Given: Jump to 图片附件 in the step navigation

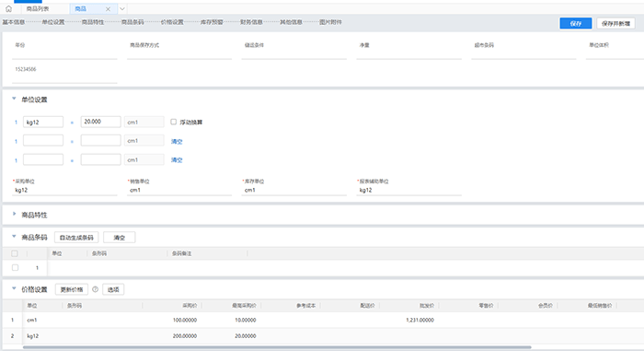Looking at the screenshot, I should point(330,22).
